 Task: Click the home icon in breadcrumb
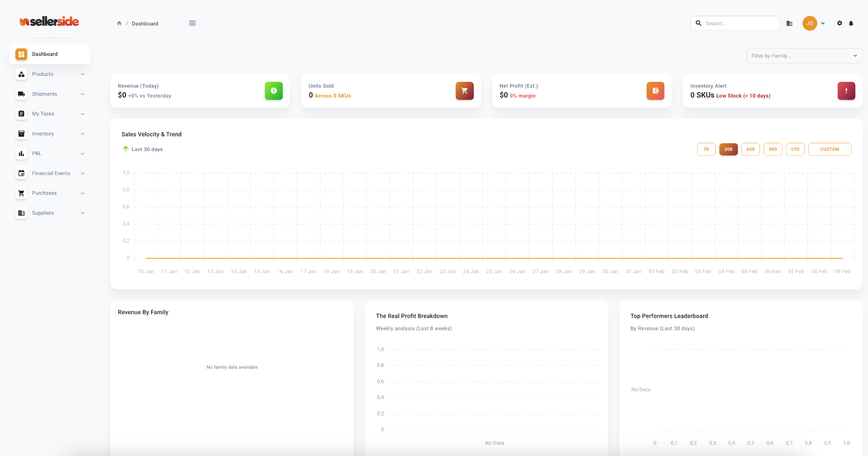tap(119, 23)
